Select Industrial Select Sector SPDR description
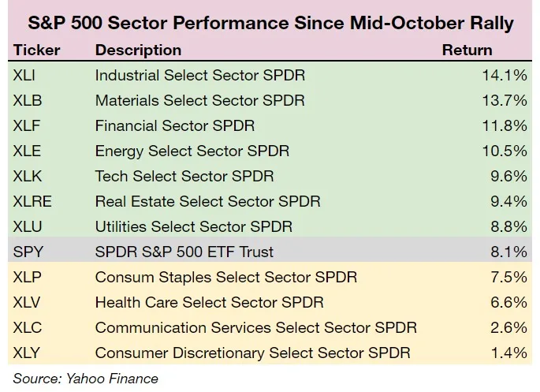This screenshot has height=392, width=540. point(199,76)
